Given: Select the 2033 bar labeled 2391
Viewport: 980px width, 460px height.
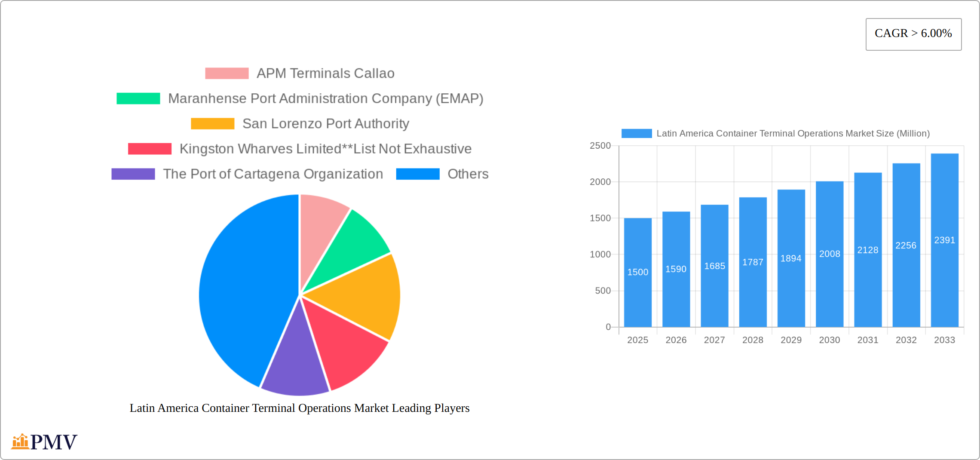Looking at the screenshot, I should (x=944, y=240).
